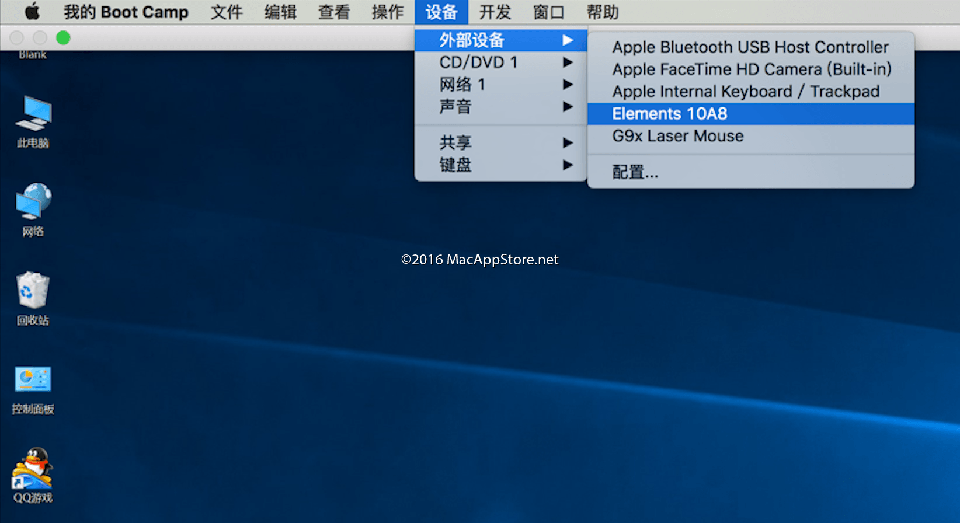This screenshot has height=523, width=960.
Task: Connect the Elements 10A8 device
Action: pos(751,114)
